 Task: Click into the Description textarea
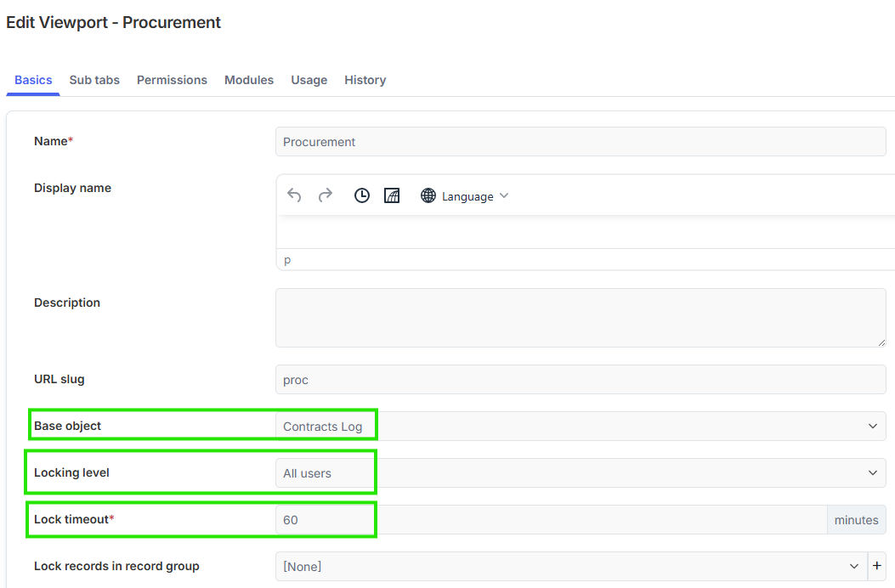coord(581,318)
